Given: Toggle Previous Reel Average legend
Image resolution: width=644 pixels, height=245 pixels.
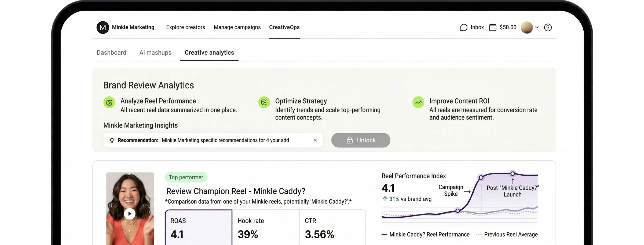Looking at the screenshot, I should pos(507,235).
